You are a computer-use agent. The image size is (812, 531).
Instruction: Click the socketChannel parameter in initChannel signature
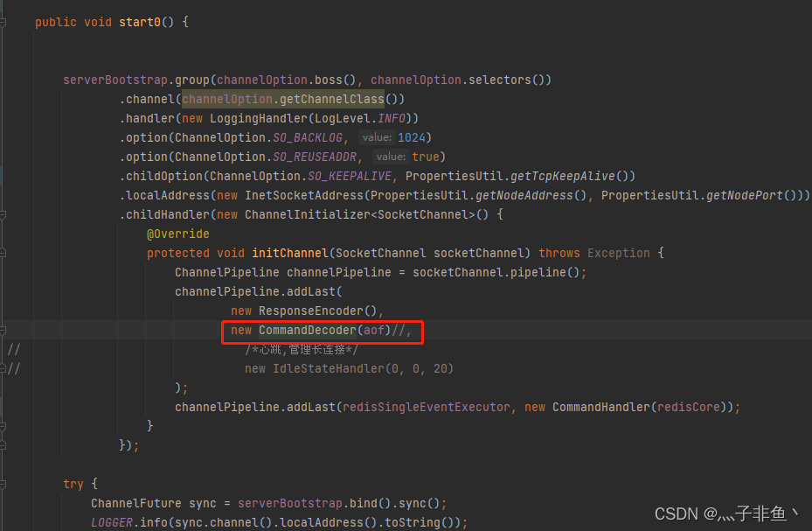pyautogui.click(x=478, y=253)
